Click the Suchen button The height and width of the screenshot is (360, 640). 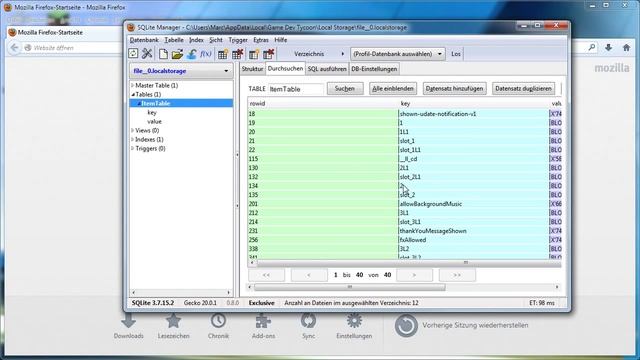point(345,89)
